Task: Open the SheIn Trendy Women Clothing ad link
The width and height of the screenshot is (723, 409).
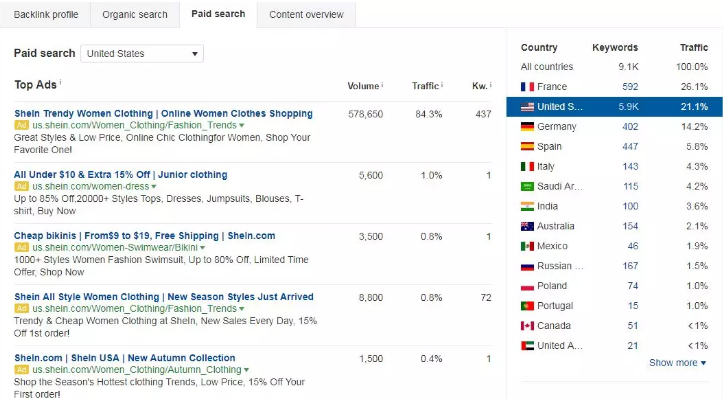Action: click(x=163, y=113)
